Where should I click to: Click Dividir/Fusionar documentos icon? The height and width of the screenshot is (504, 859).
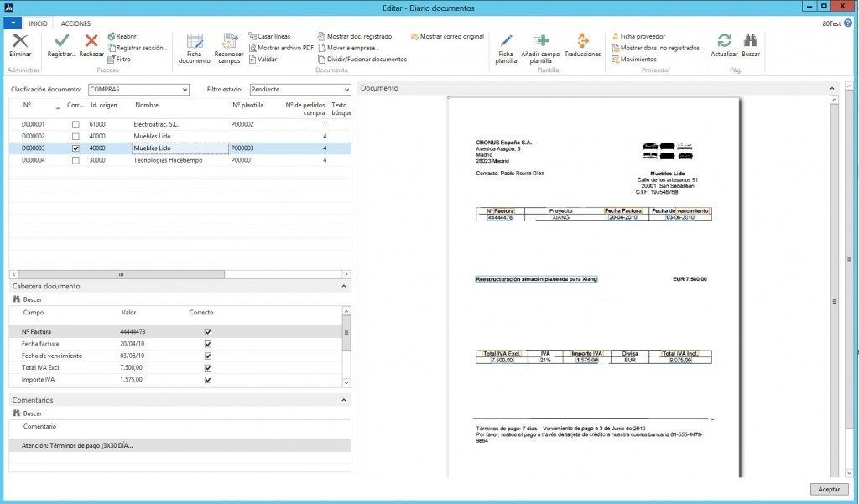321,60
